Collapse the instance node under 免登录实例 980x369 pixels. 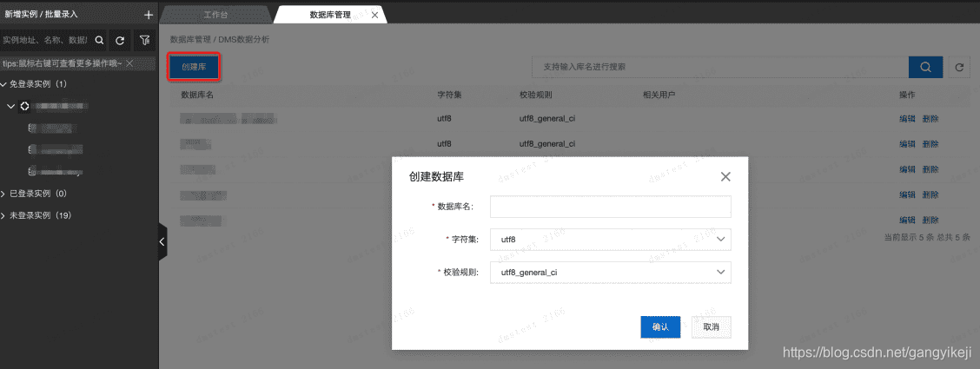click(x=10, y=106)
